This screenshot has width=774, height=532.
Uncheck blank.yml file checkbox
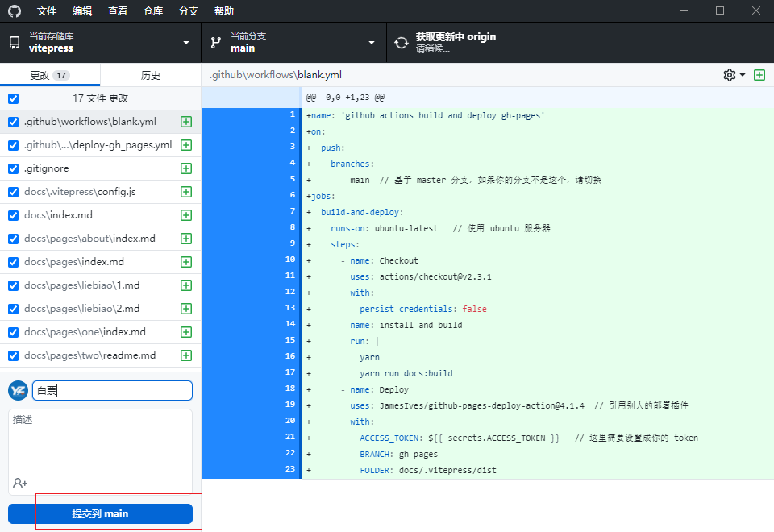click(14, 122)
